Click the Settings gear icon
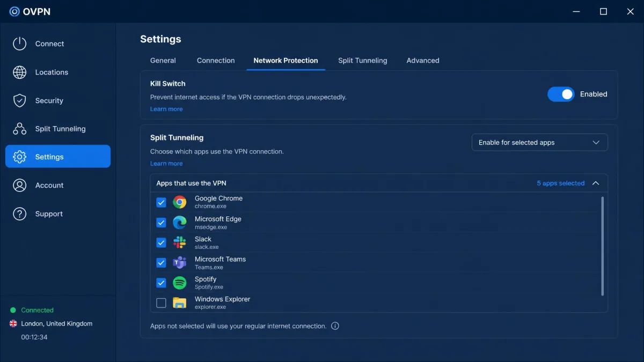Image resolution: width=644 pixels, height=362 pixels. 20,157
